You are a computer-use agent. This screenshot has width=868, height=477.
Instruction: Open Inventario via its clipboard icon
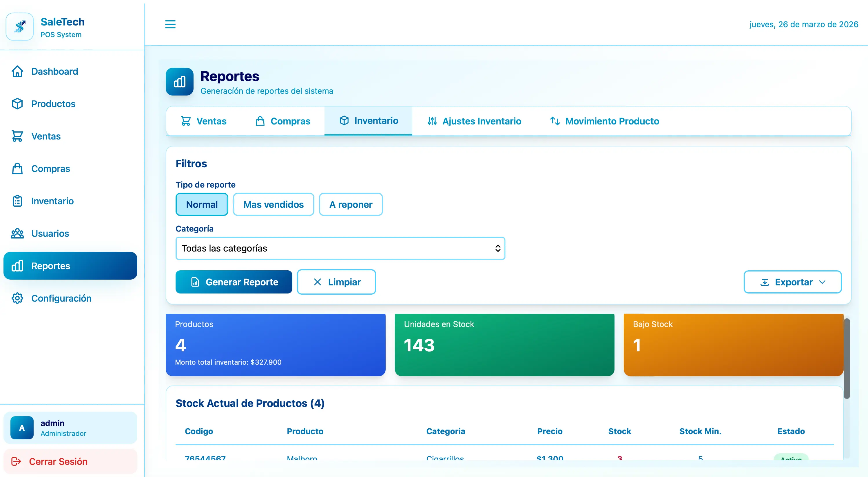17,201
